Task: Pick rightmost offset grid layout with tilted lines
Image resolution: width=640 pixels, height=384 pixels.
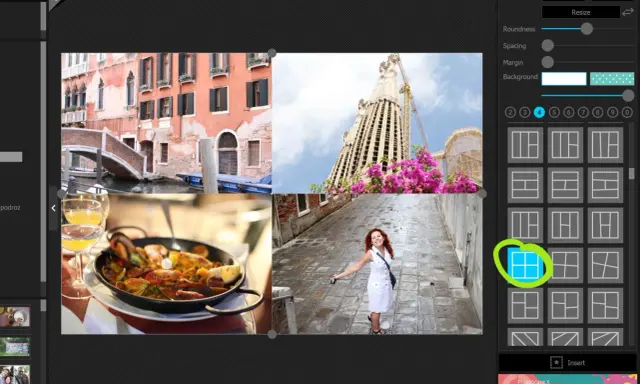Action: coord(605,305)
